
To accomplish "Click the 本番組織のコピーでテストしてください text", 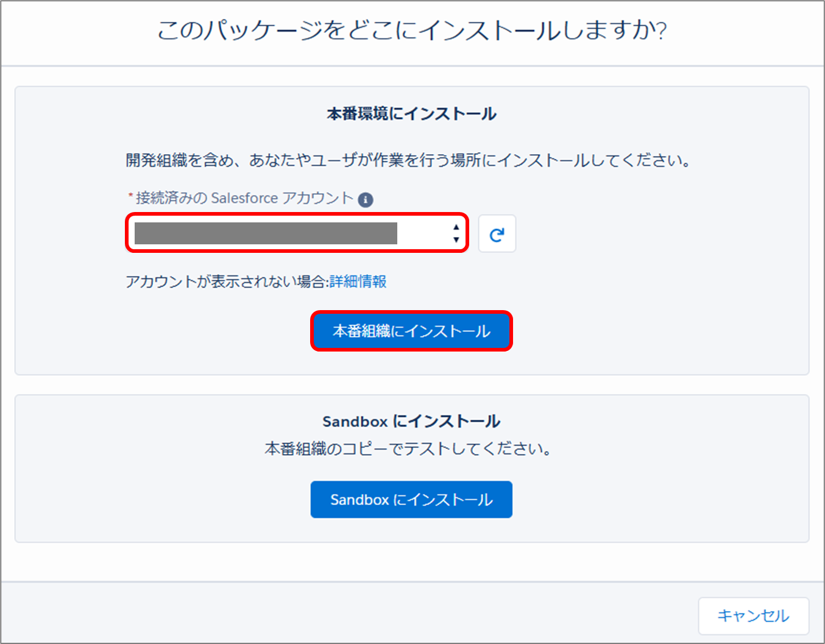I will click(x=408, y=449).
